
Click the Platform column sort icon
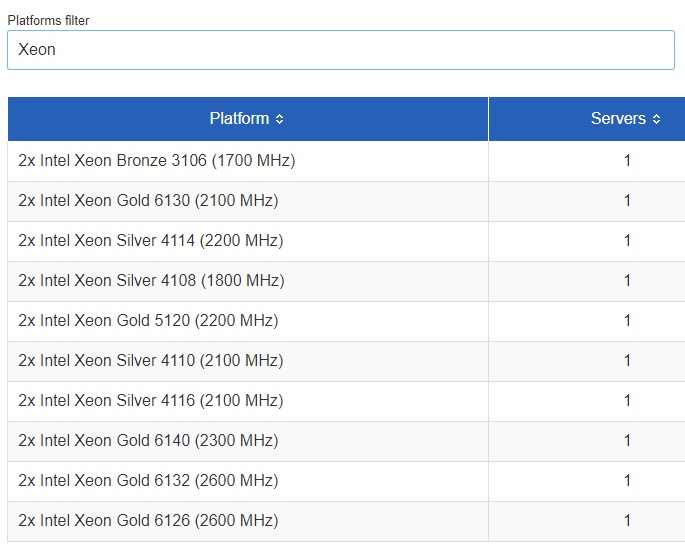[x=279, y=119]
